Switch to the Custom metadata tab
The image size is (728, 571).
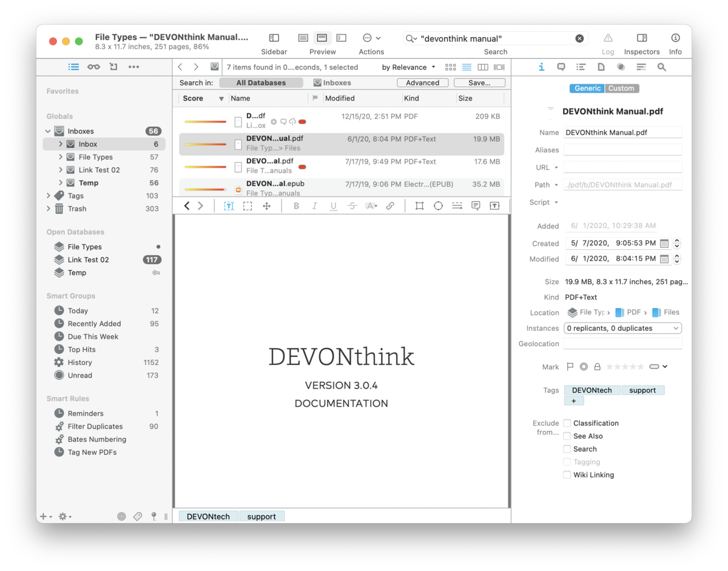coord(621,88)
